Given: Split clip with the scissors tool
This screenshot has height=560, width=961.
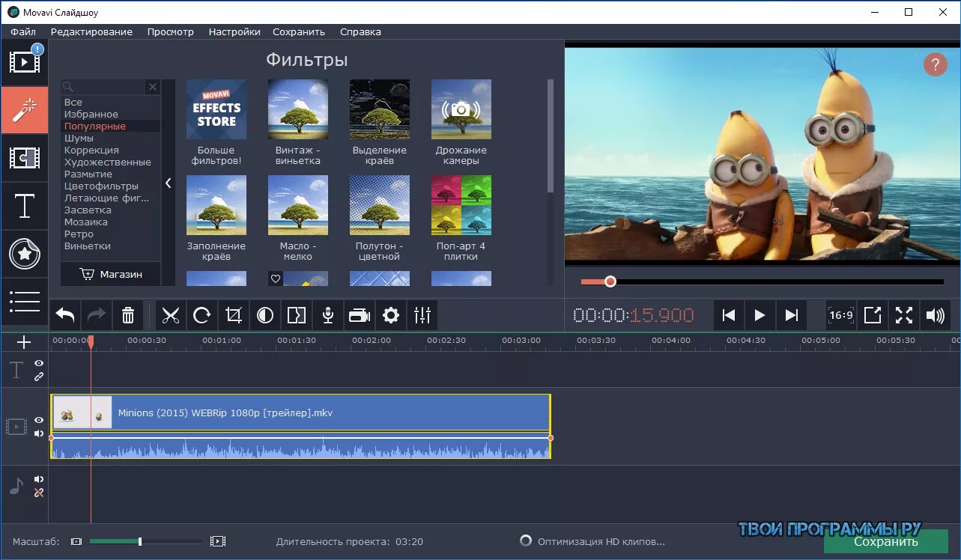Looking at the screenshot, I should coord(171,315).
